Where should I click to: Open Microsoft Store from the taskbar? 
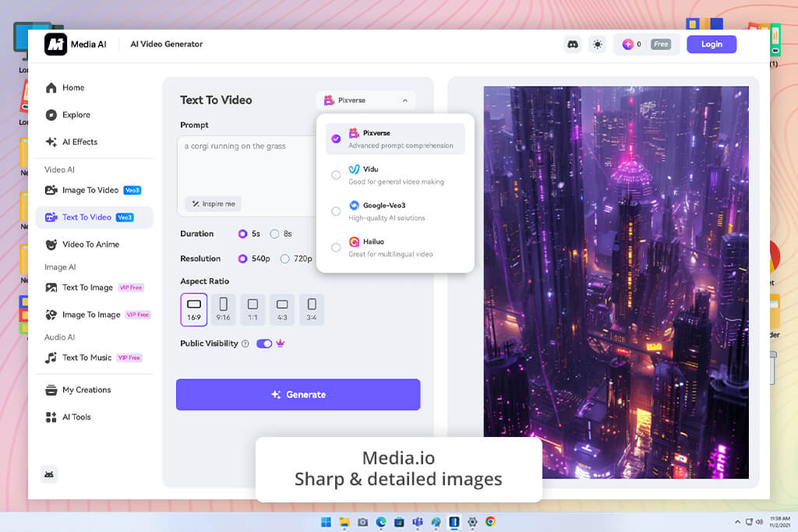click(x=399, y=522)
